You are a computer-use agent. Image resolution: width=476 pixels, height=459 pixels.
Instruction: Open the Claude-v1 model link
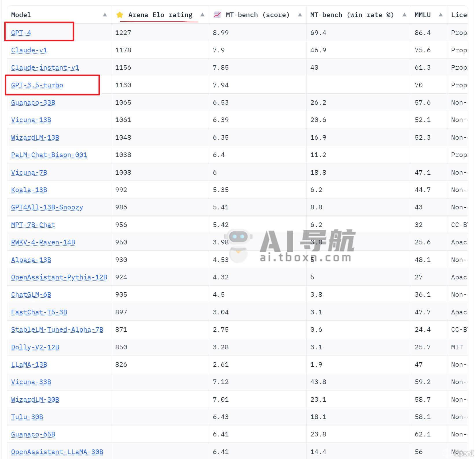pos(29,50)
